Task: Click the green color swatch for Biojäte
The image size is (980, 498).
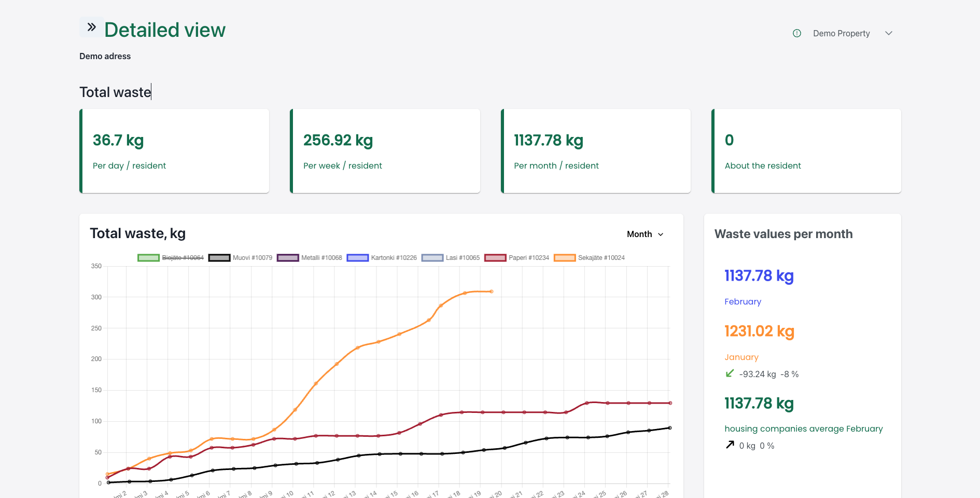Action: point(148,257)
